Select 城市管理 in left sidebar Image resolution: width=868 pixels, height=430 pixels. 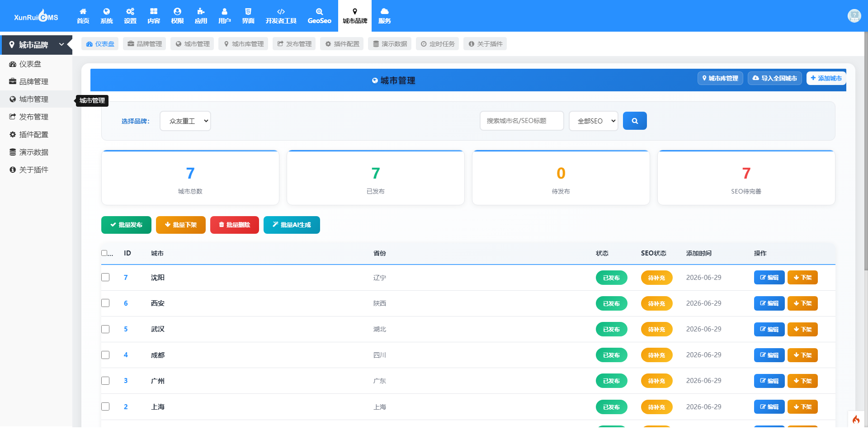36,99
